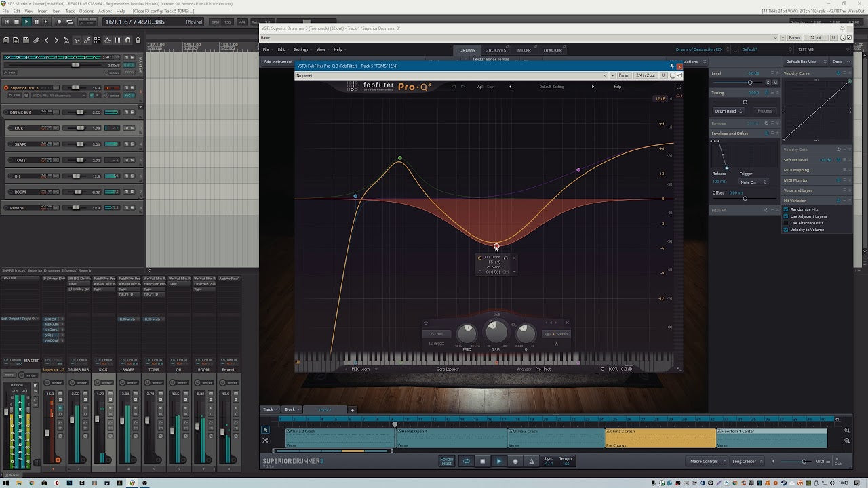Viewport: 868px width, 488px height.
Task: Select the pointer tool in the song track editor
Action: point(265,429)
